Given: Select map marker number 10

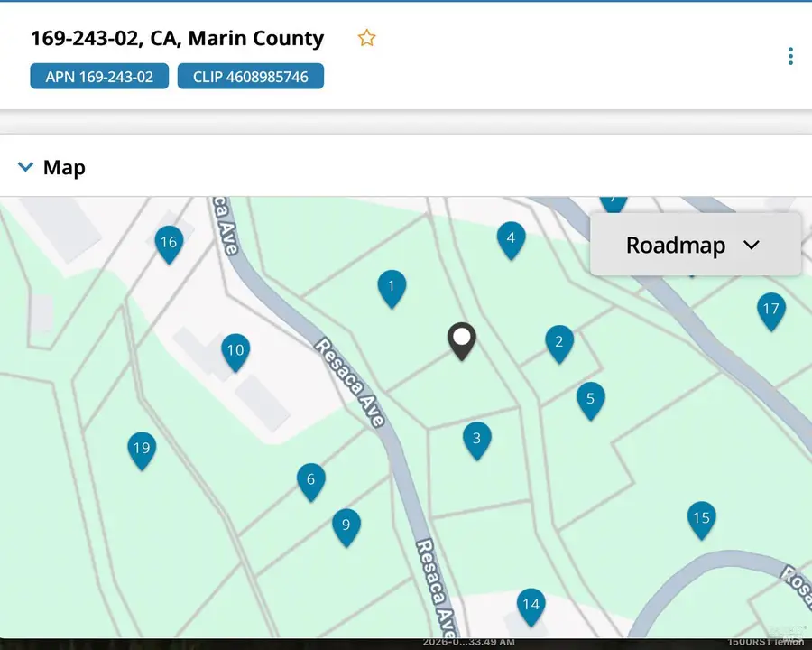Looking at the screenshot, I should 235,350.
